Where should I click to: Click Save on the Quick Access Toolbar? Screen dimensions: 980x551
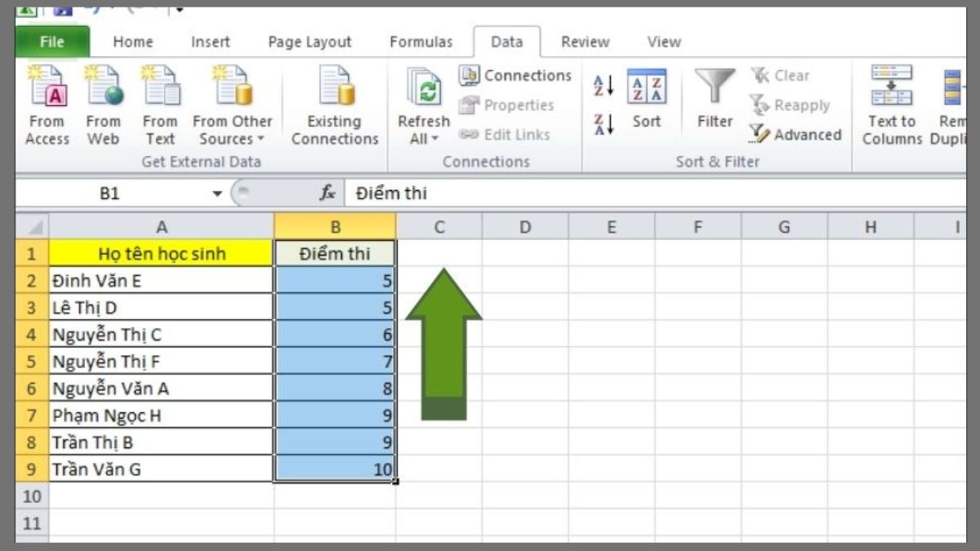(63, 11)
